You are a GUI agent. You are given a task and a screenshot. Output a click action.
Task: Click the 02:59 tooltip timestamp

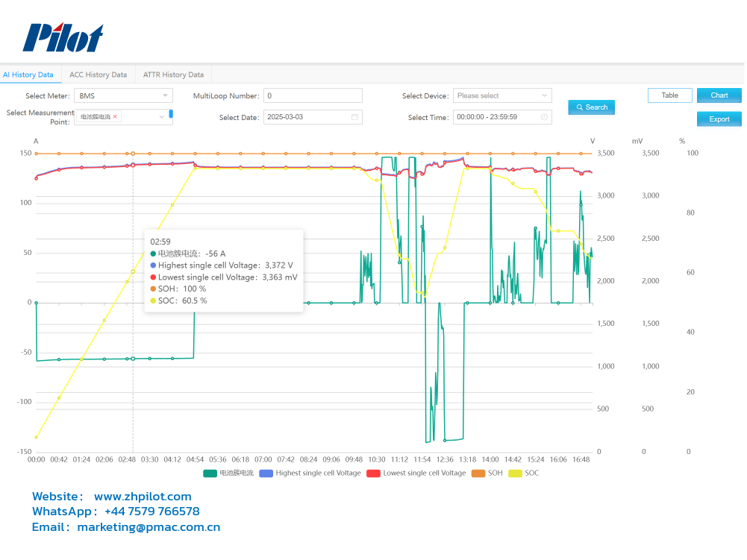point(160,242)
